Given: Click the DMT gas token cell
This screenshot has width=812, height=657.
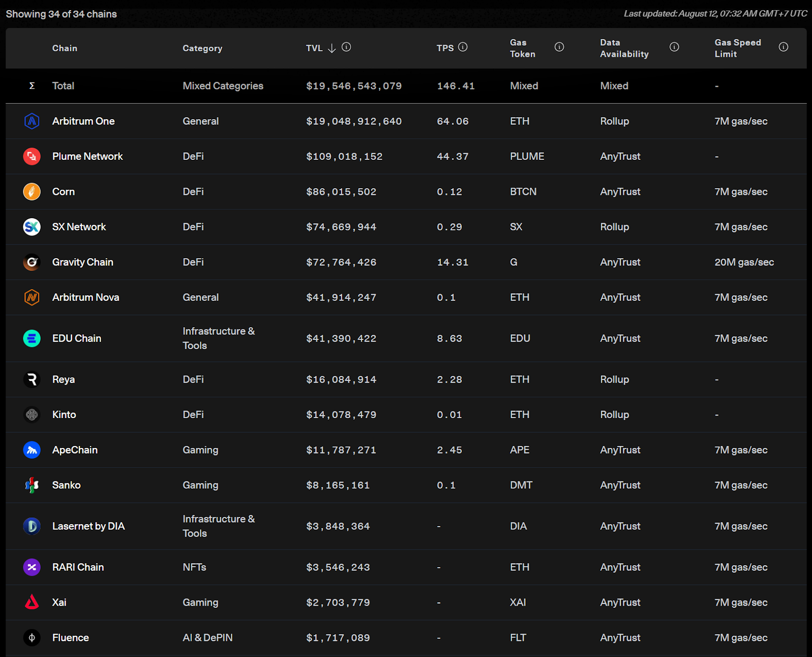Looking at the screenshot, I should coord(521,485).
